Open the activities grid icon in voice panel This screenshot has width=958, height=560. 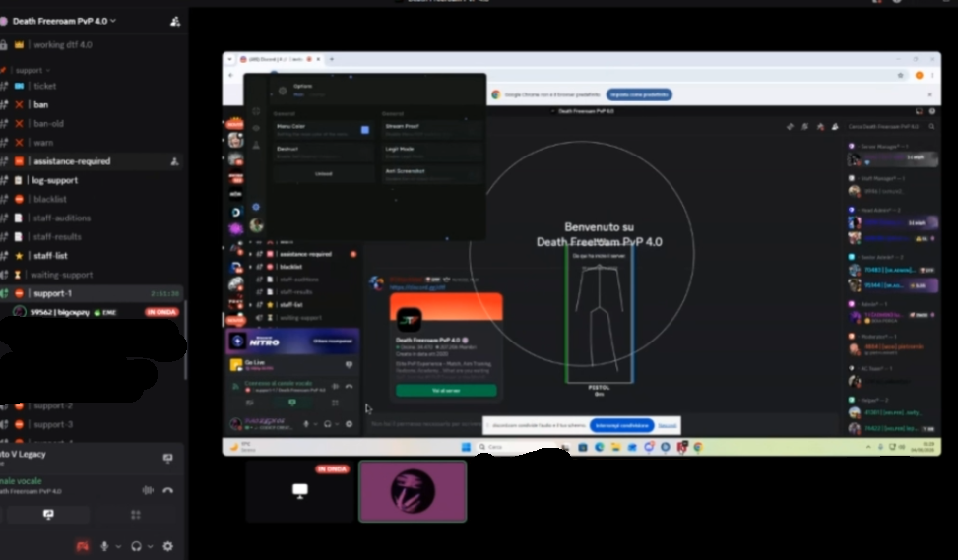click(136, 515)
